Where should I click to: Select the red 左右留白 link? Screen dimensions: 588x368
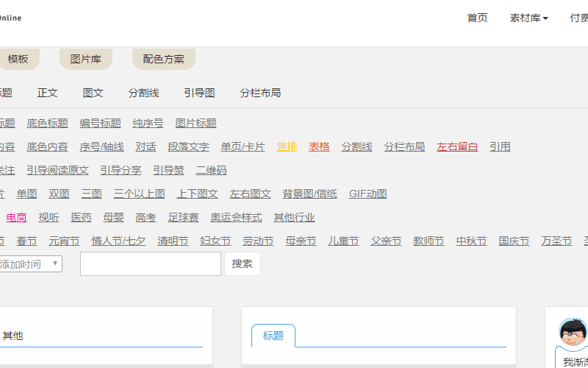tap(457, 147)
